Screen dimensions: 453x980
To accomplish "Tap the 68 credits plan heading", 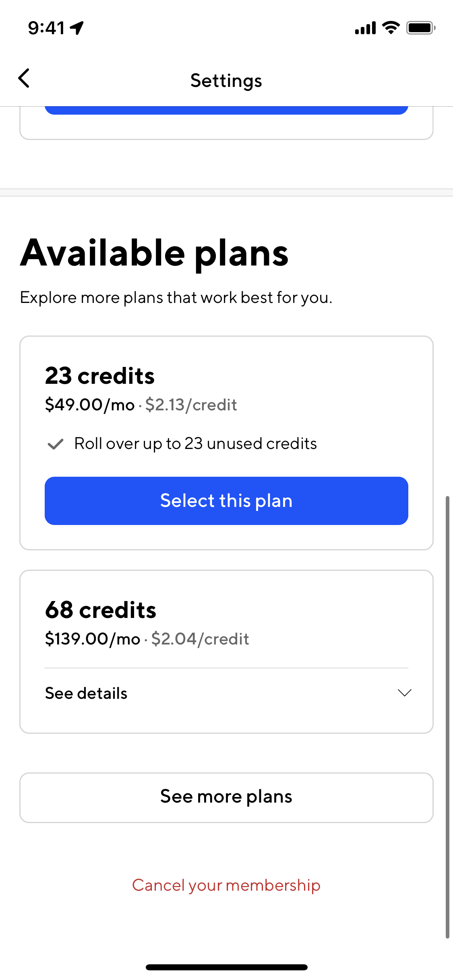I will tap(101, 610).
